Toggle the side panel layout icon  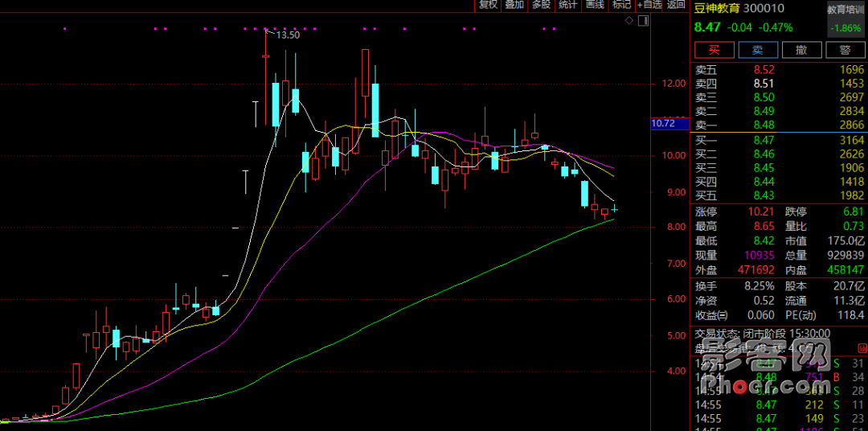click(x=643, y=20)
